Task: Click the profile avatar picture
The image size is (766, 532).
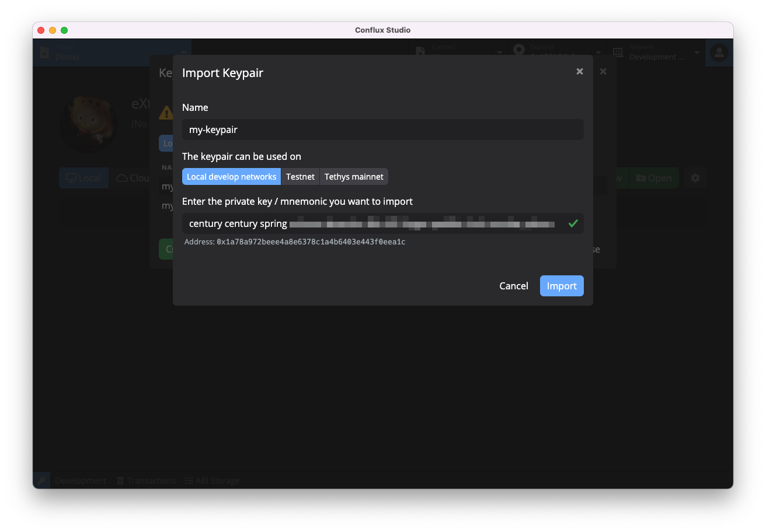Action: point(89,124)
